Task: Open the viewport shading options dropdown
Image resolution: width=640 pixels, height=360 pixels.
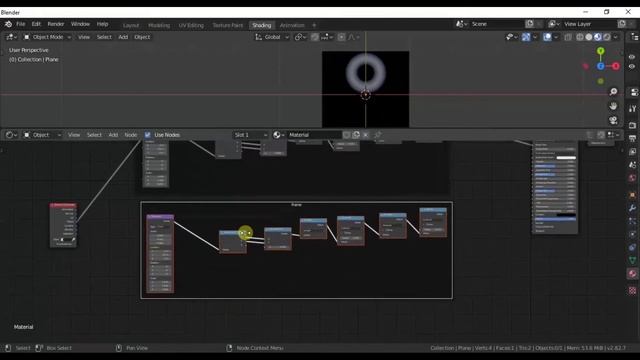Action: [616, 37]
